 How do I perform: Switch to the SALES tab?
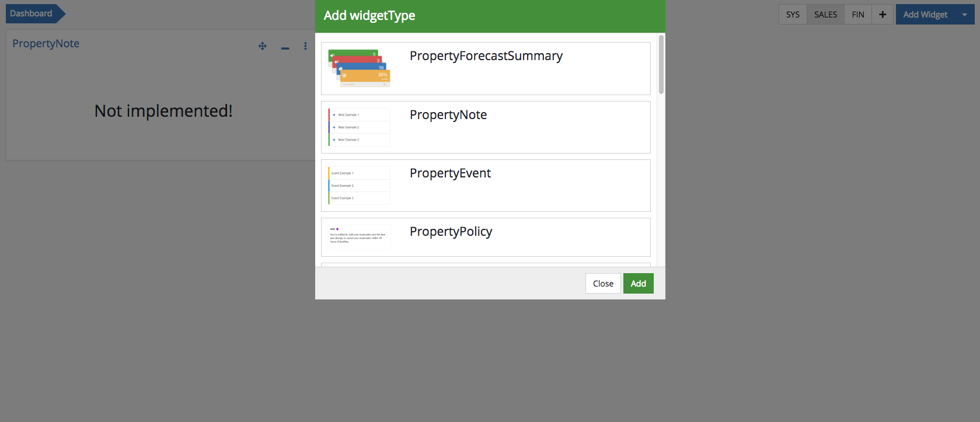(x=825, y=15)
